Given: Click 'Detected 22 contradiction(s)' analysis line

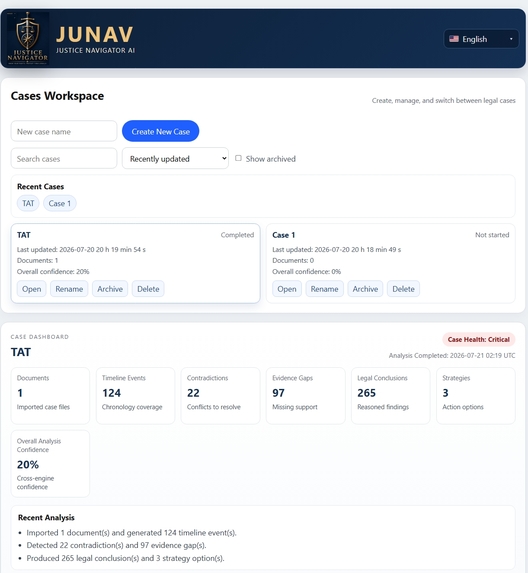Looking at the screenshot, I should [x=116, y=545].
